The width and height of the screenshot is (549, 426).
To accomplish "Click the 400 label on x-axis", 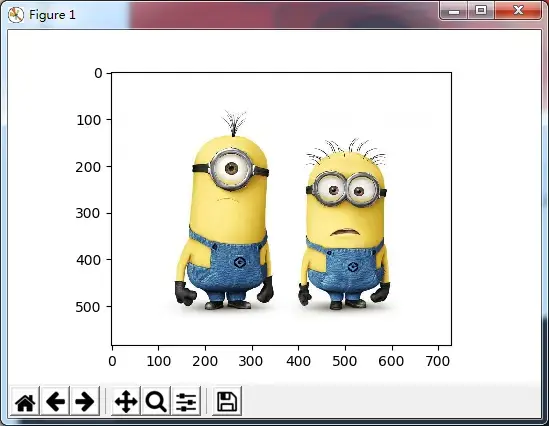I will (298, 361).
